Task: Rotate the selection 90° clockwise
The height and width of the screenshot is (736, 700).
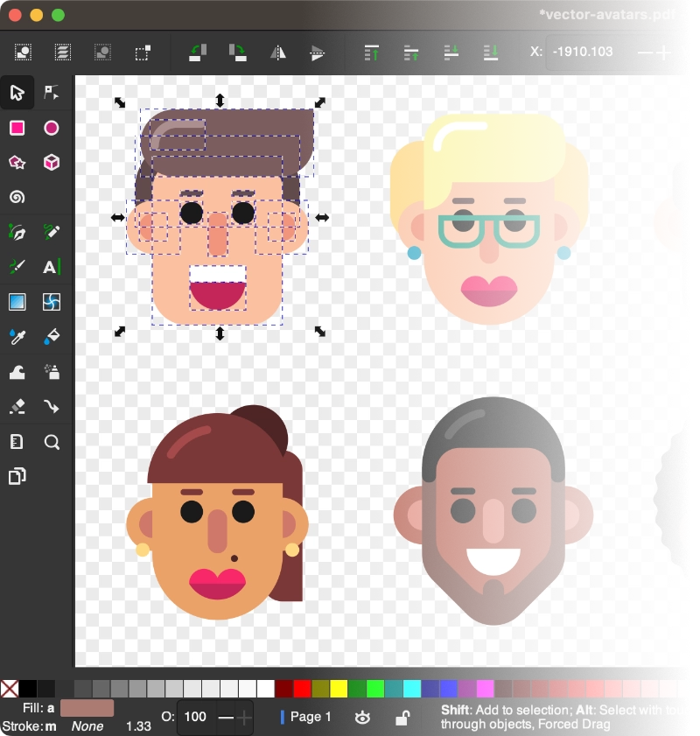Action: click(x=237, y=53)
